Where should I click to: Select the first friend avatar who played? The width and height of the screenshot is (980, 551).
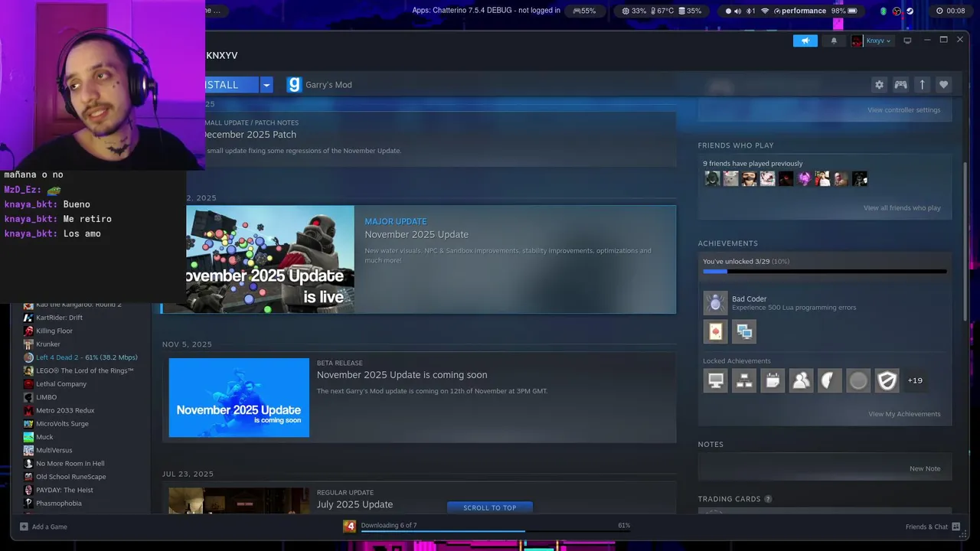(712, 178)
